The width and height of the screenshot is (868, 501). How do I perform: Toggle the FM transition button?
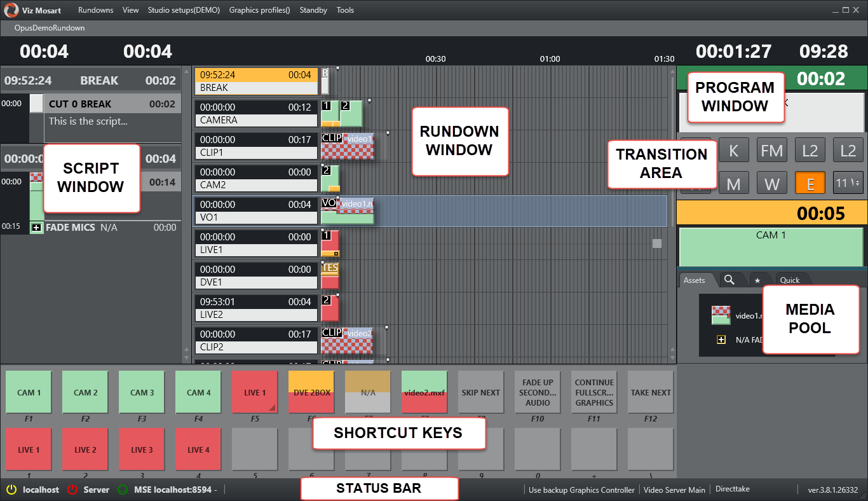pos(772,151)
